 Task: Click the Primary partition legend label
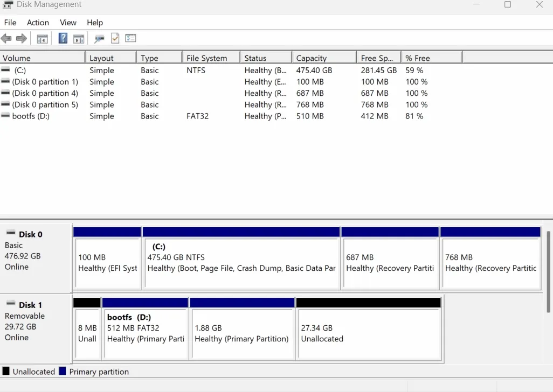tap(99, 372)
